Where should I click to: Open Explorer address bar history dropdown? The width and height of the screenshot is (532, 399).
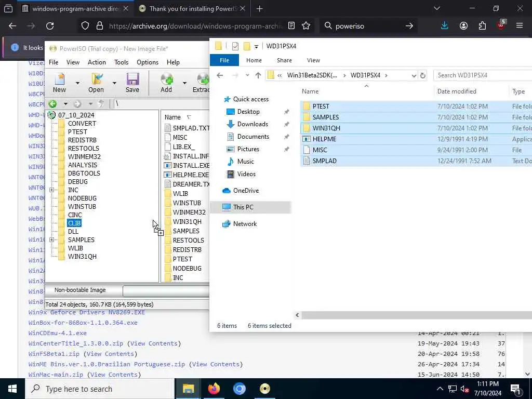414,75
